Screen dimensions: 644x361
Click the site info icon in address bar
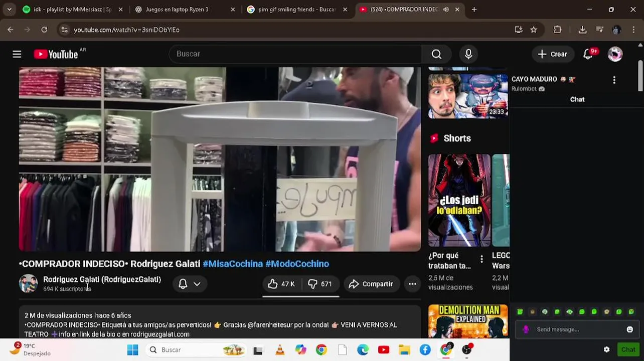coord(64,30)
